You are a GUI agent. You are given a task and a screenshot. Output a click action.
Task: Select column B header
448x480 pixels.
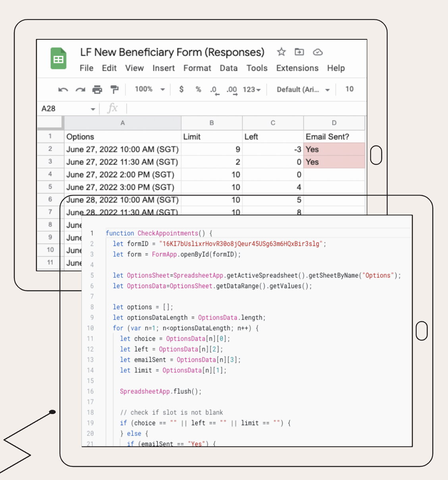coord(212,123)
